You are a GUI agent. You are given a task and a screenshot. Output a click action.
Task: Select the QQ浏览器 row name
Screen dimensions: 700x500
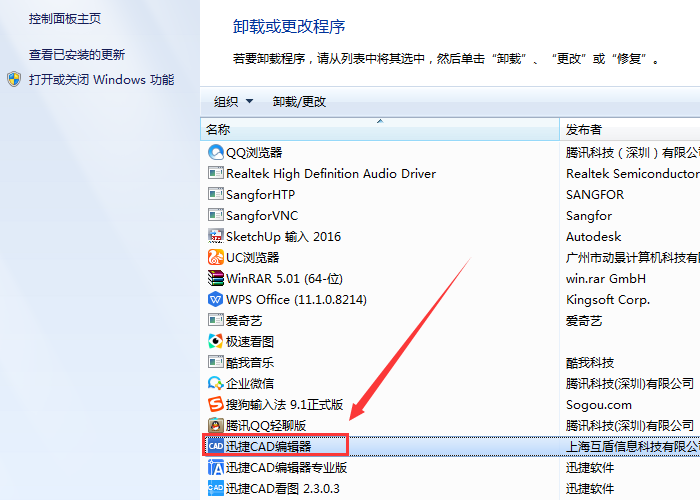[x=254, y=153]
